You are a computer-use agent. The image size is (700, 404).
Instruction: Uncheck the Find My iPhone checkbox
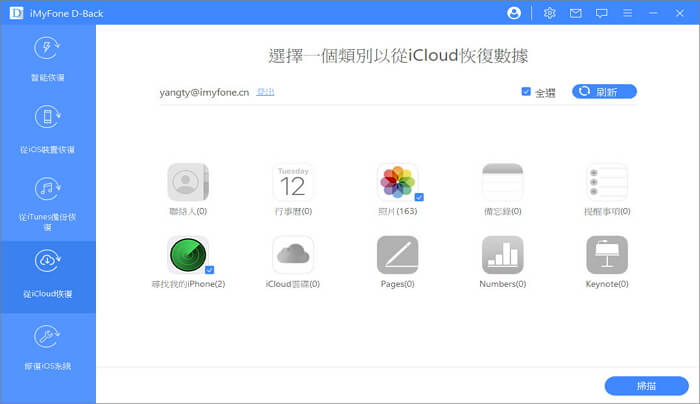(x=209, y=270)
